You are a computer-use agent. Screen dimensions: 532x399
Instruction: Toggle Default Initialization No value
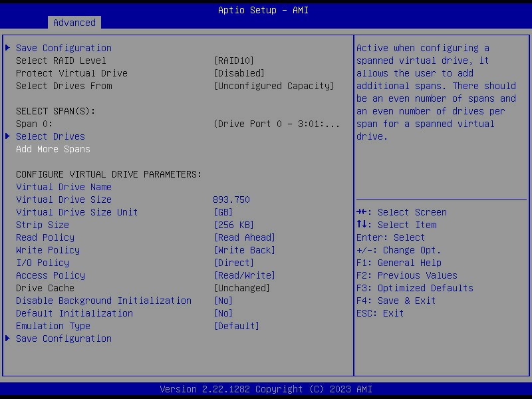pyautogui.click(x=223, y=313)
